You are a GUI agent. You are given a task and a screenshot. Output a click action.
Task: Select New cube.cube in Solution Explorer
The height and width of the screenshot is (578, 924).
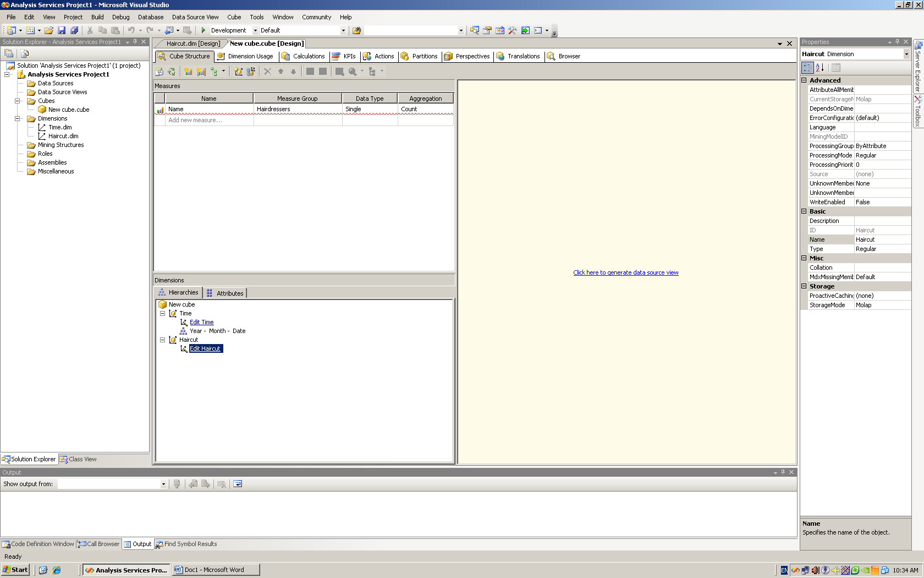tap(68, 110)
